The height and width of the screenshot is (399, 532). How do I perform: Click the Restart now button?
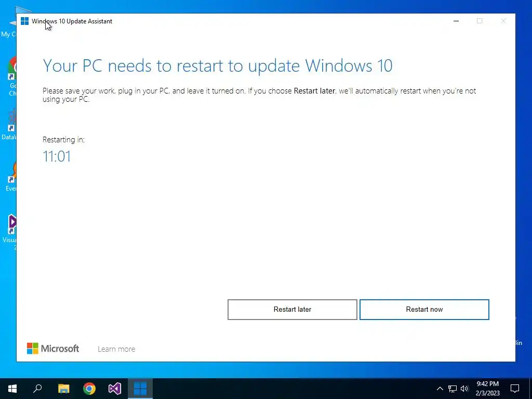[x=424, y=310]
